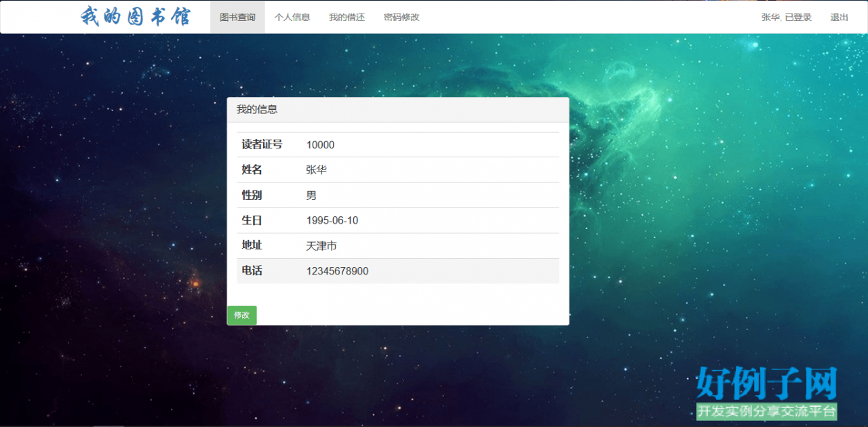Screen dimensions: 868x427
Task: Click the 地址 label
Action: click(252, 245)
